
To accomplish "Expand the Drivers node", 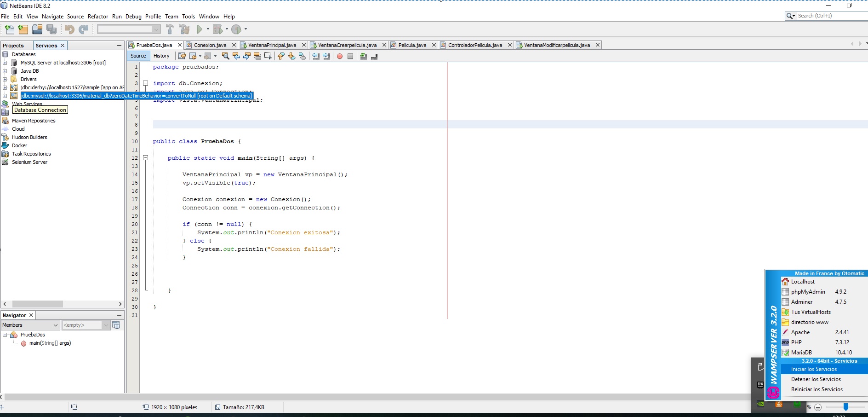I will point(5,79).
